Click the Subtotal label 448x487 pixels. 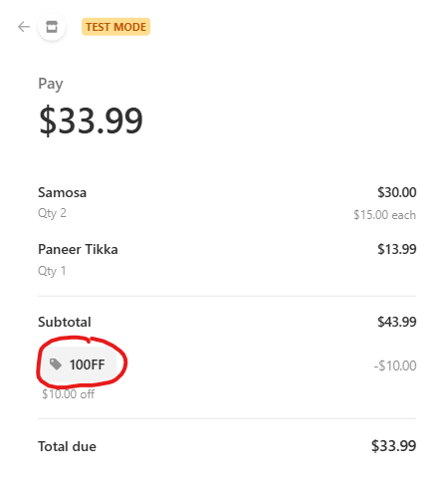pyautogui.click(x=65, y=322)
